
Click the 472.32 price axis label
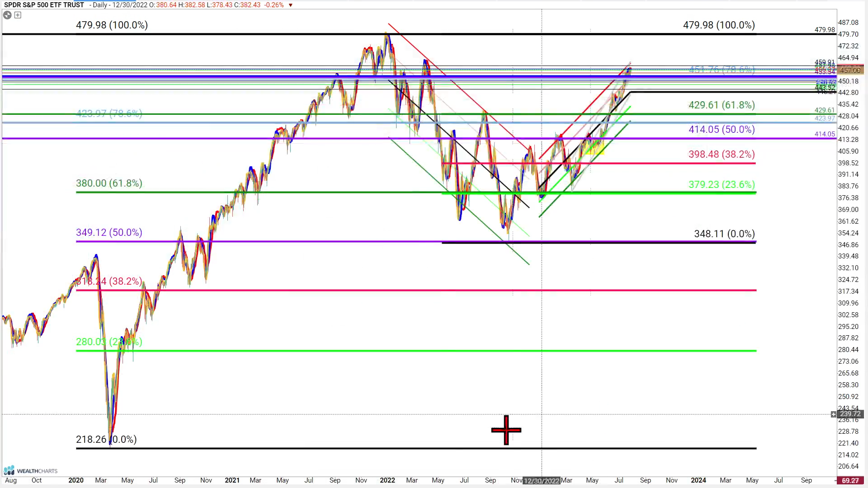(x=848, y=46)
